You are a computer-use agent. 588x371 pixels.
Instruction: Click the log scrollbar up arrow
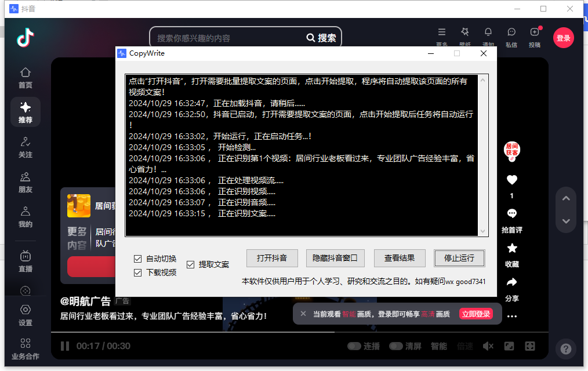coord(482,80)
